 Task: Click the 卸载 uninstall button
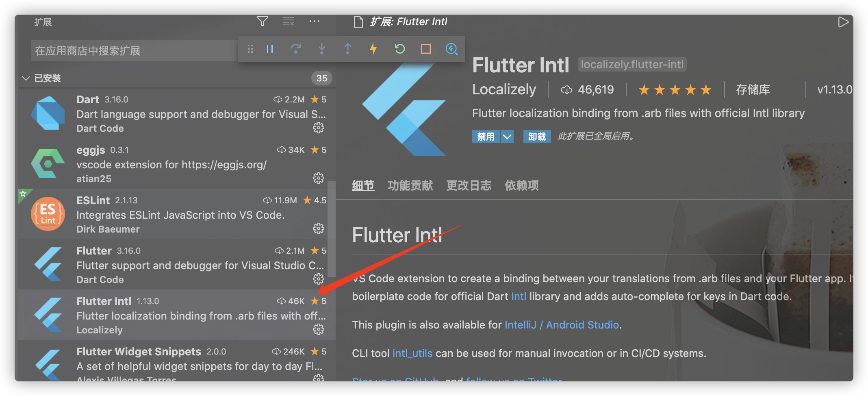pos(537,137)
